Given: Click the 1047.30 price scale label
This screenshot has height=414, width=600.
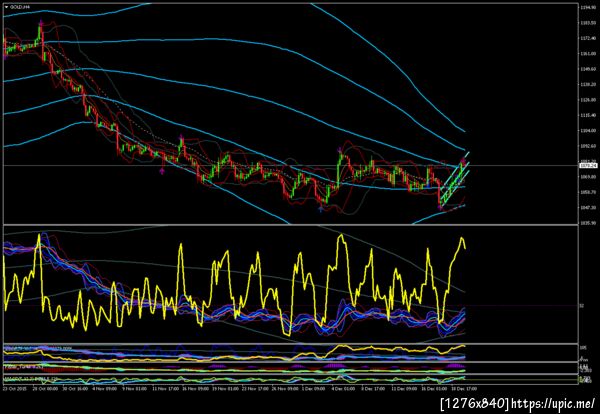Looking at the screenshot, I should pyautogui.click(x=586, y=207).
